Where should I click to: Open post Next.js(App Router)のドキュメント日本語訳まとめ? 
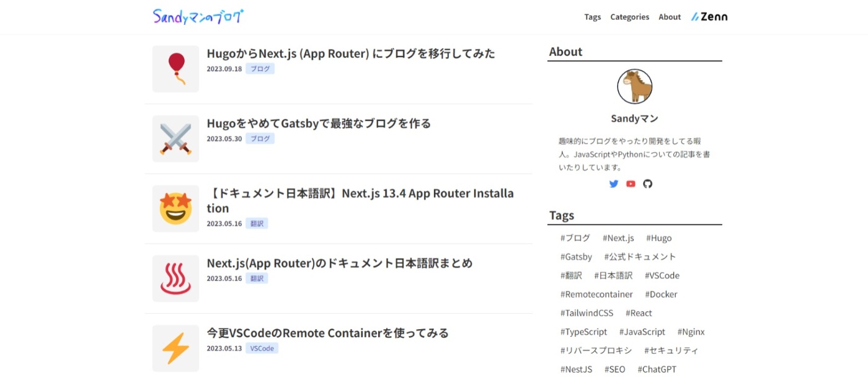[x=340, y=263]
